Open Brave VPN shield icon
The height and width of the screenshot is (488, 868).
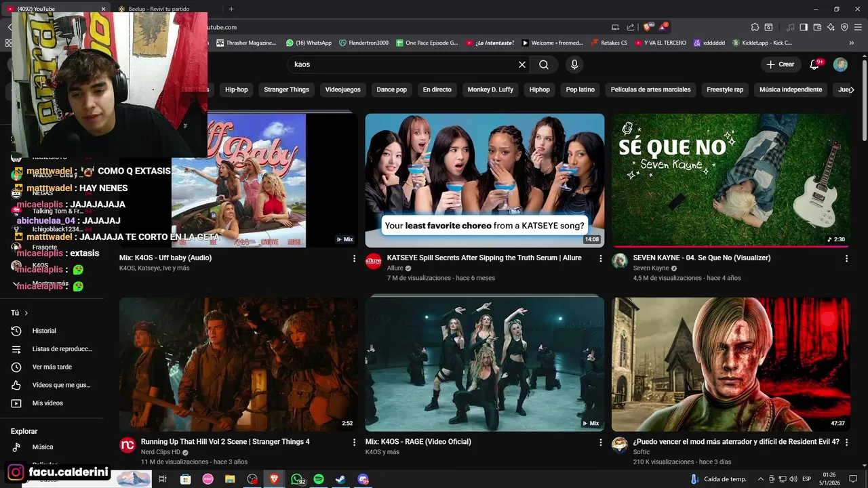(x=844, y=27)
